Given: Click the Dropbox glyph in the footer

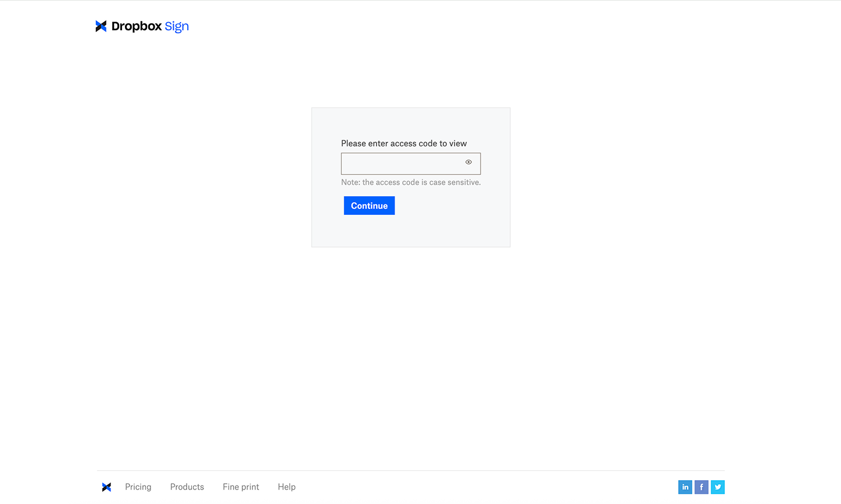Looking at the screenshot, I should point(106,487).
